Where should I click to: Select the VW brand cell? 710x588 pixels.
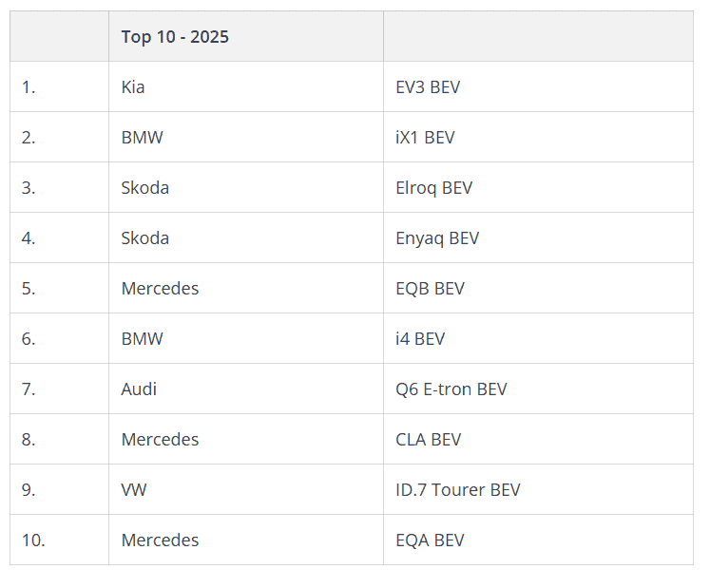(x=134, y=490)
